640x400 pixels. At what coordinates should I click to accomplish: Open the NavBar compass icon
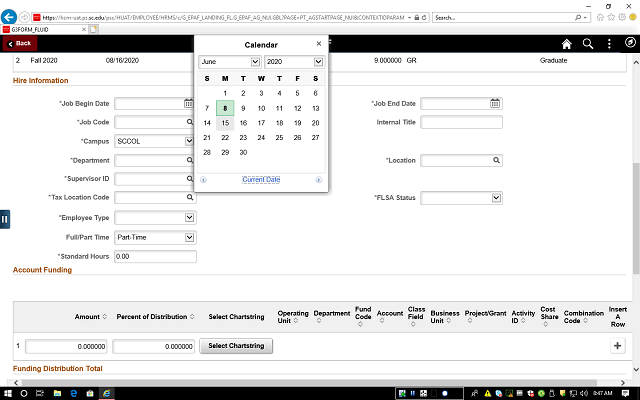(x=630, y=42)
